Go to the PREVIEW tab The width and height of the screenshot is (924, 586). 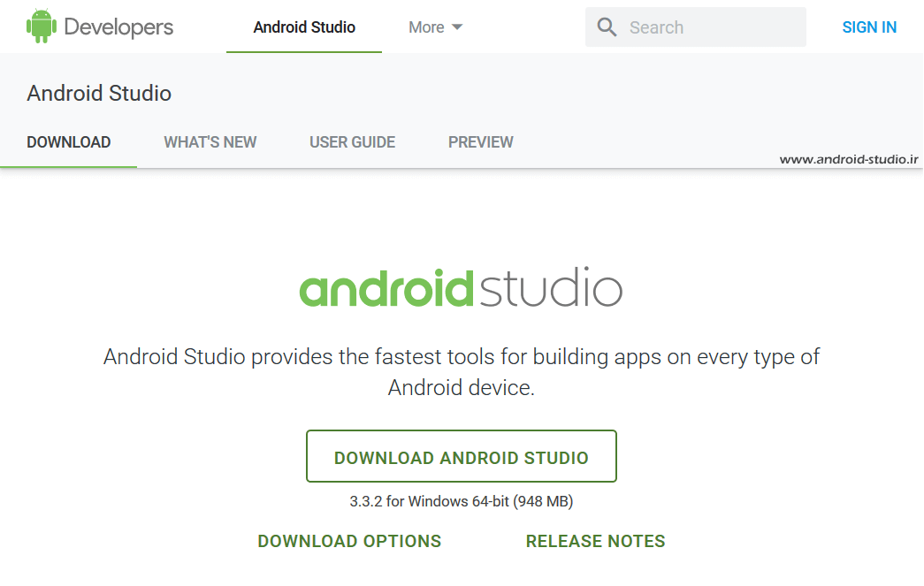[x=481, y=142]
